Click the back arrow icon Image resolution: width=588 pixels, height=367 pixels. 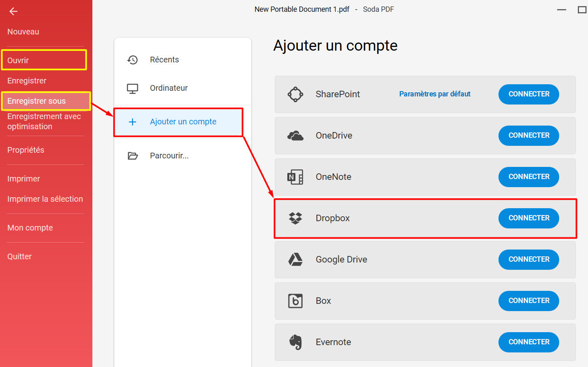coord(13,11)
